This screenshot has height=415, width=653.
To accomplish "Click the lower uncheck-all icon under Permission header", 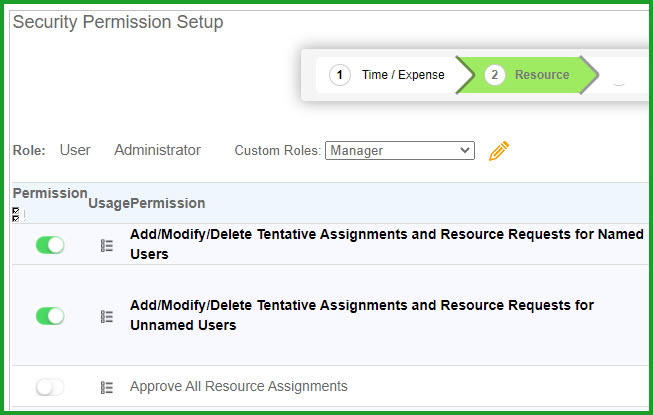I will pos(16,218).
